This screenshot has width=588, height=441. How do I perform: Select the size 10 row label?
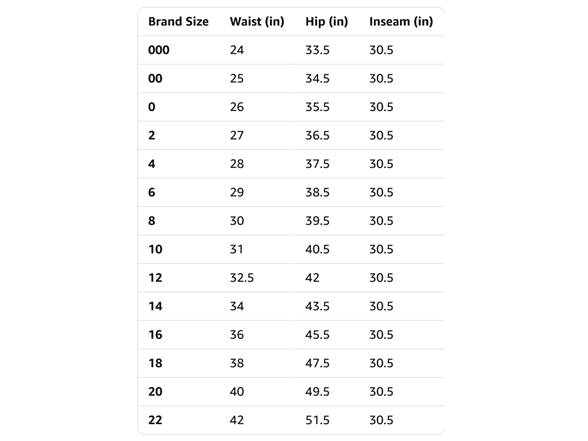pyautogui.click(x=155, y=249)
